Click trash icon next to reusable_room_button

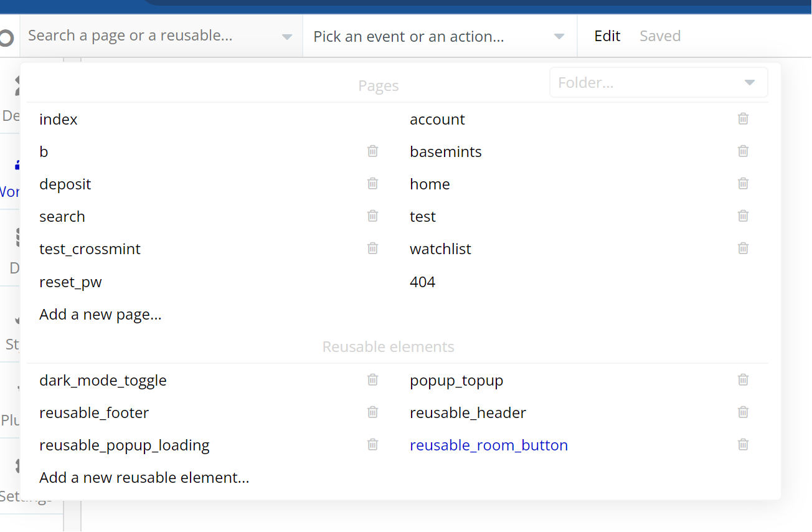tap(743, 445)
